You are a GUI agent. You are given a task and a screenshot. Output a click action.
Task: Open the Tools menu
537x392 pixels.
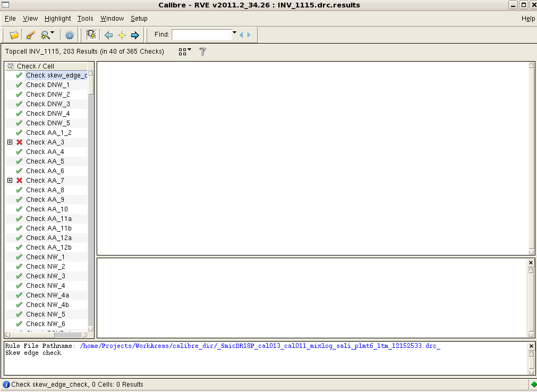(x=86, y=19)
